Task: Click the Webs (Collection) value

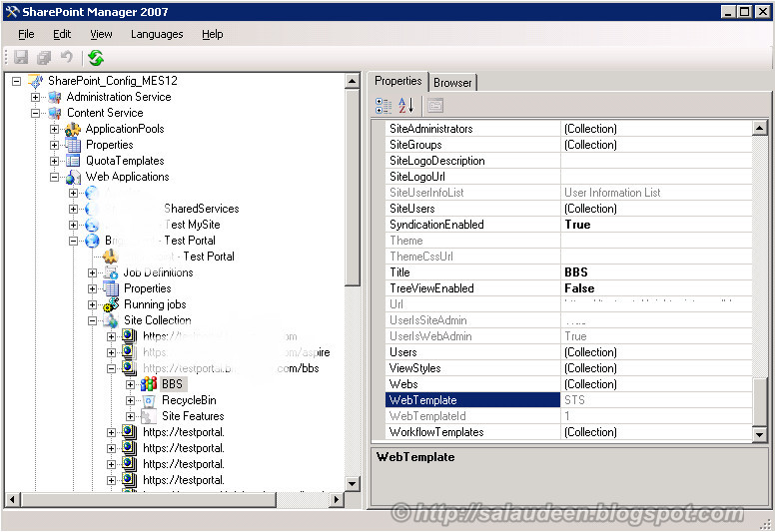Action: [x=590, y=384]
